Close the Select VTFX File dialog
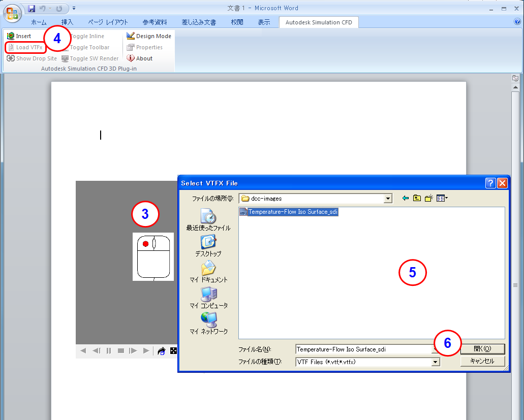Image resolution: width=524 pixels, height=420 pixels. coord(502,183)
